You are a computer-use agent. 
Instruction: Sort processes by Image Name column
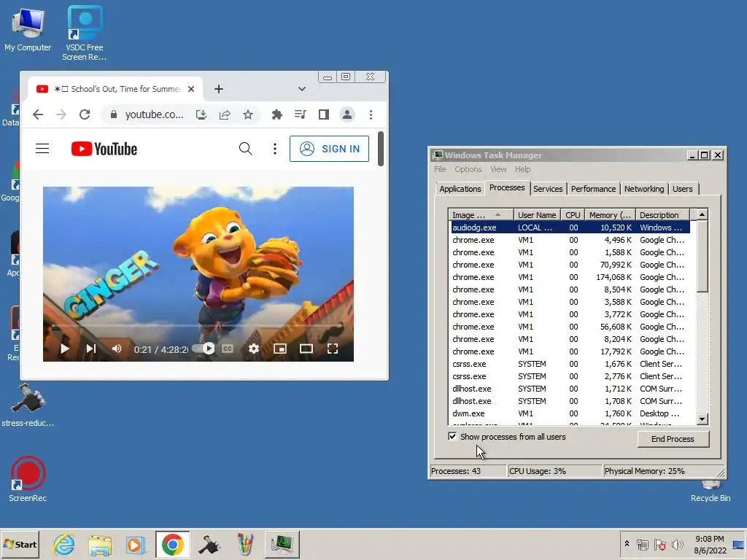tap(481, 215)
